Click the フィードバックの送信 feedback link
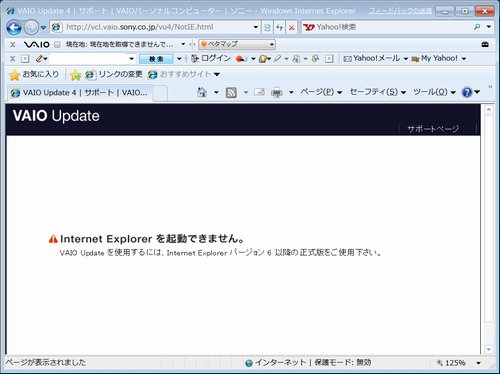This screenshot has height=374, width=500. tap(400, 11)
